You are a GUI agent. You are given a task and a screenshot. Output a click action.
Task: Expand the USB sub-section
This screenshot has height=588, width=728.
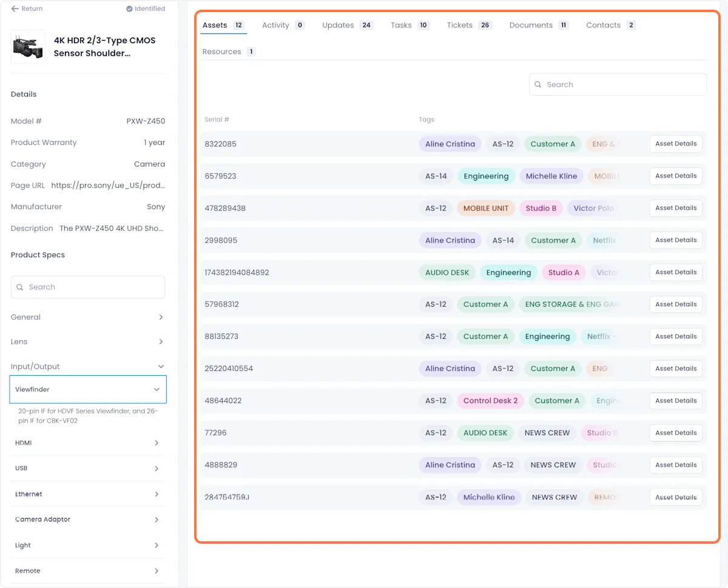pos(88,469)
